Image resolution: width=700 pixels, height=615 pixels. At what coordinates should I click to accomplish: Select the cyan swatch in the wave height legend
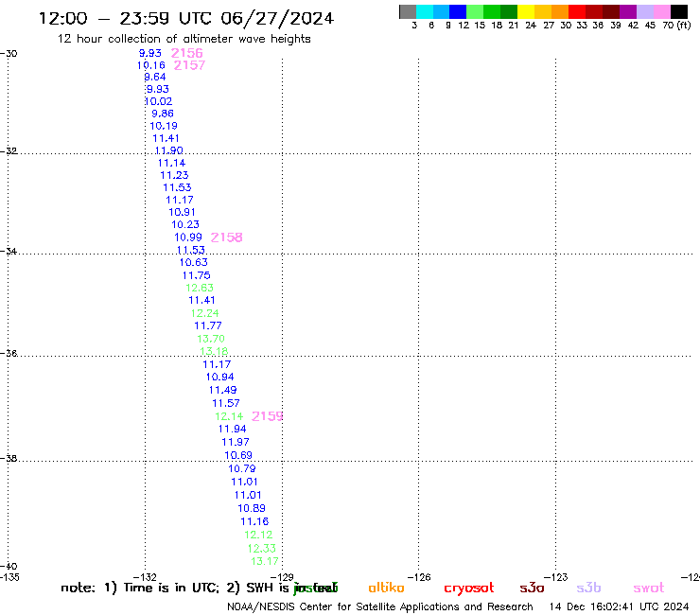click(x=425, y=11)
